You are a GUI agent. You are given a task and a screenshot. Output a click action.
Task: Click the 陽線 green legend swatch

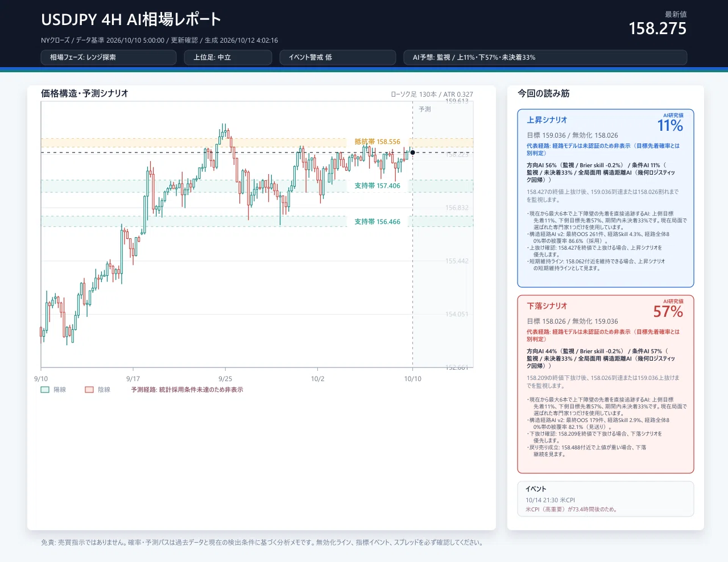coord(45,390)
